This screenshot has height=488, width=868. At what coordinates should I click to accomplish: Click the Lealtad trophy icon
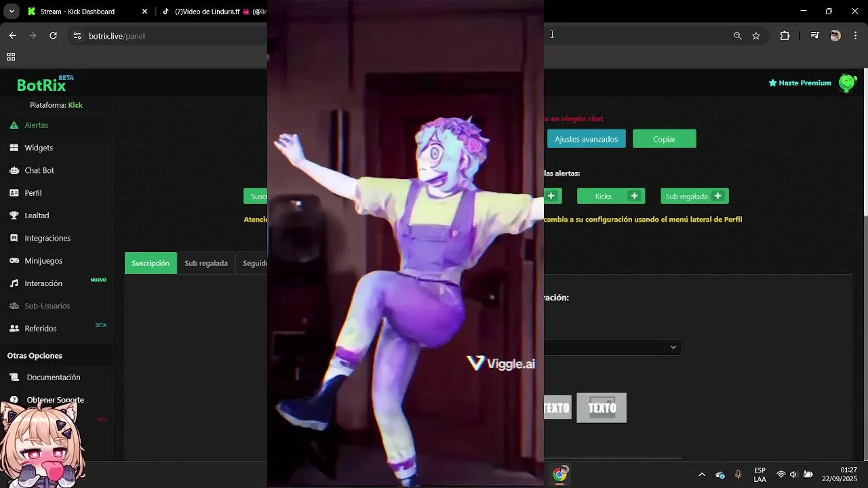point(14,216)
